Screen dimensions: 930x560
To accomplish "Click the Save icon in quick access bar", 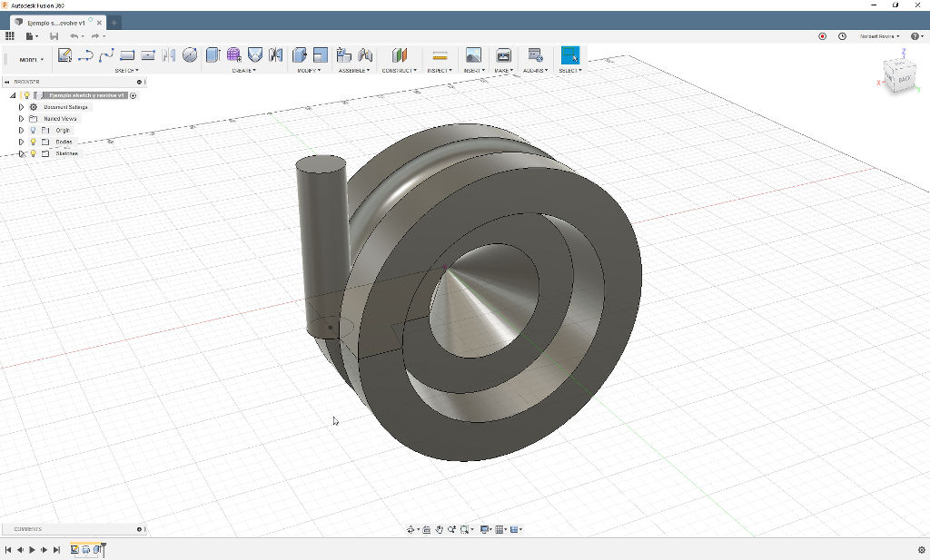I will 54,36.
